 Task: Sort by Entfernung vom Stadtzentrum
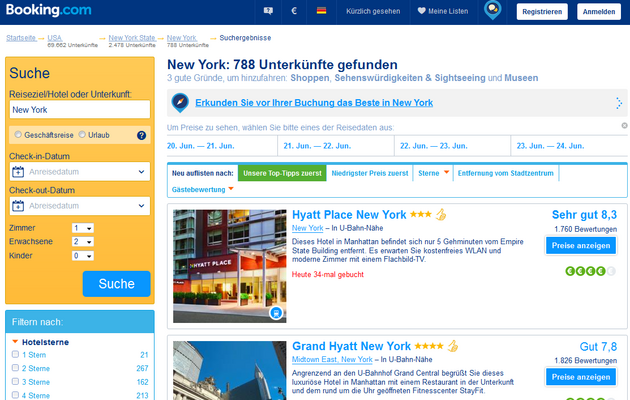pos(505,173)
